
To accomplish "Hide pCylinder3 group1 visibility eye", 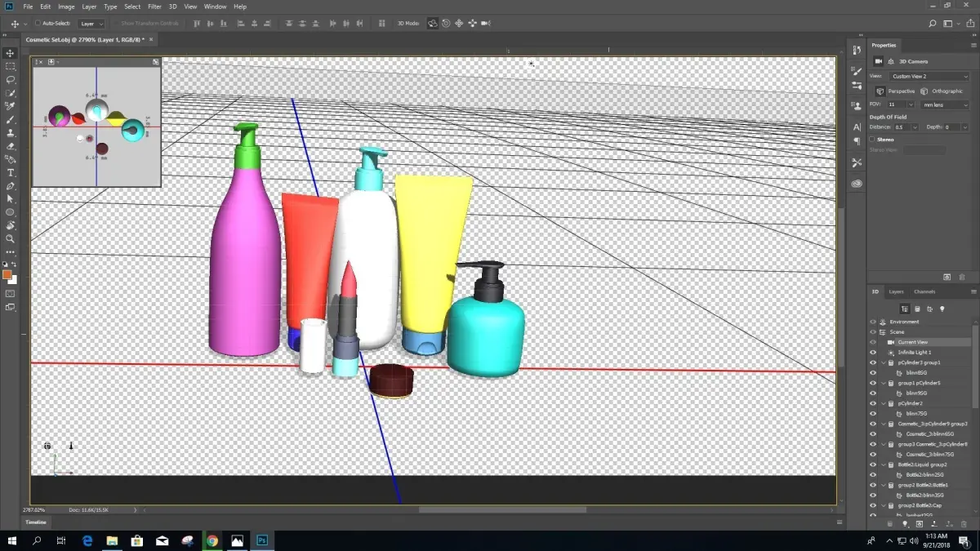I will (872, 362).
